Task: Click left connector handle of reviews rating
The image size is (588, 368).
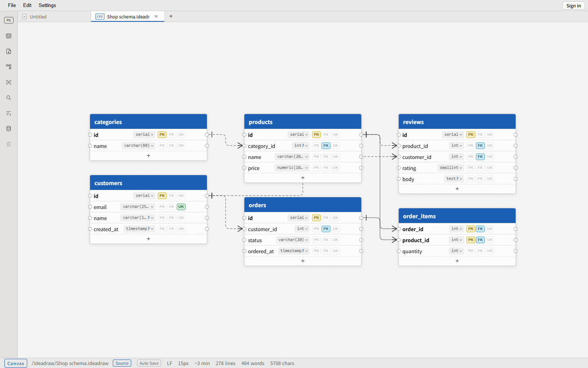Action: 399,168
